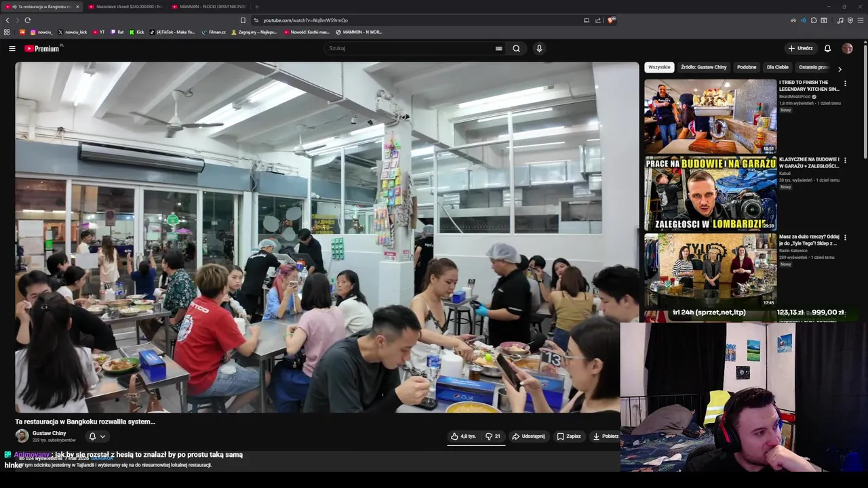Open picture-in-picture icon in the address bar
The width and height of the screenshot is (868, 488).
pos(587,20)
